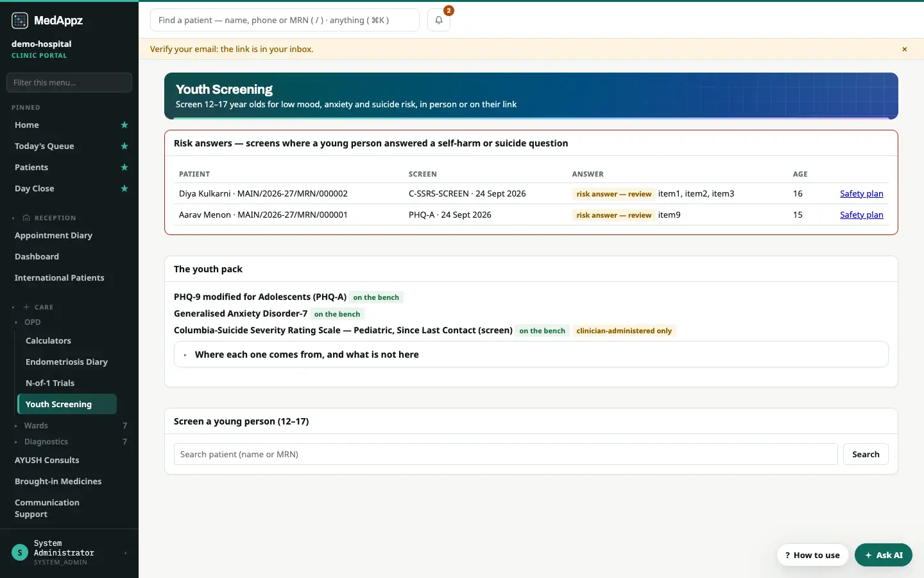Screen dimensions: 924x578
Task: Click the System Administrator avatar
Action: 20,552
